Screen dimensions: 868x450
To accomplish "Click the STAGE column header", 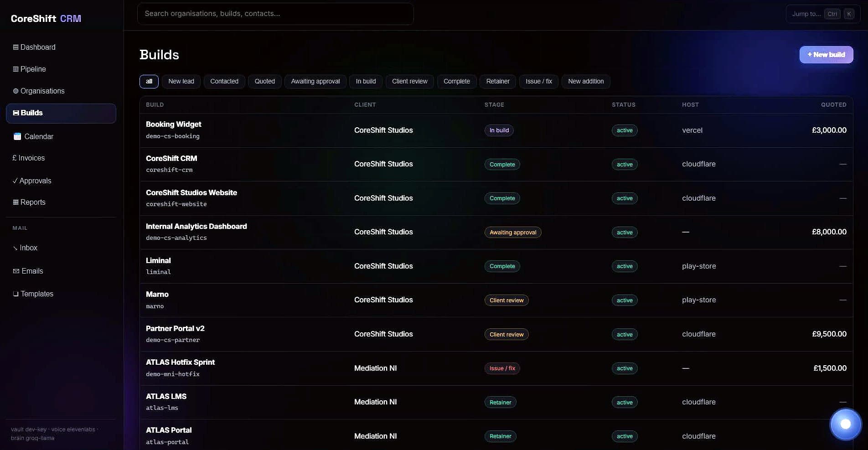I will tap(494, 105).
